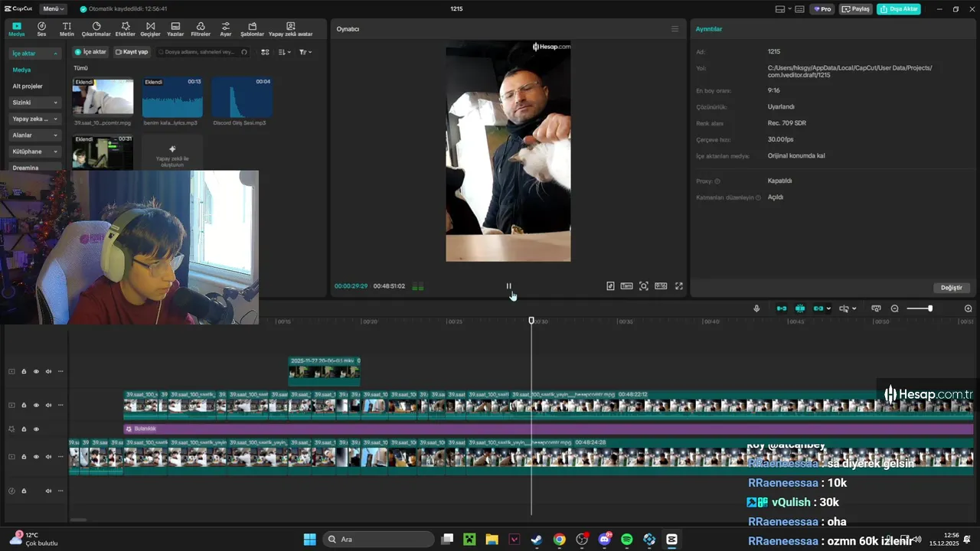
Task: Open the Çıkartmalar stickers tab
Action: click(96, 29)
